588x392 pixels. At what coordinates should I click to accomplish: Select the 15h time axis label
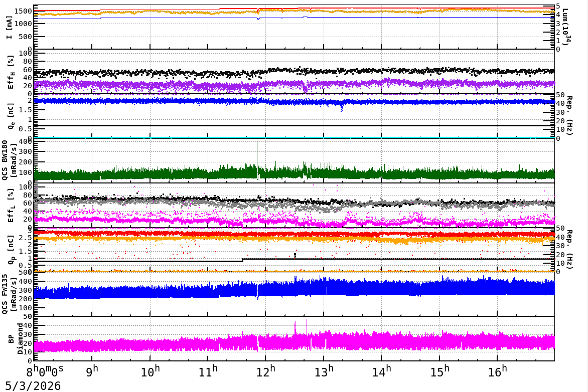coord(439,371)
